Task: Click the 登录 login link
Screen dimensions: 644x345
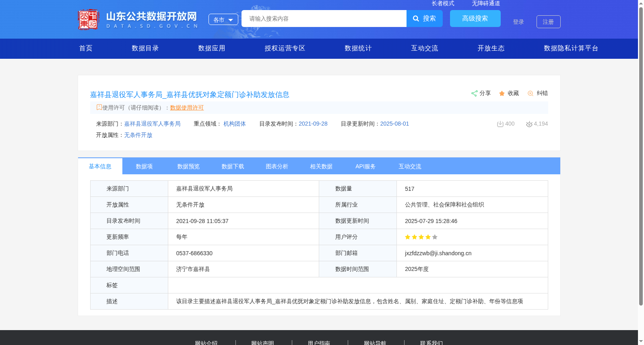Action: 518,22
